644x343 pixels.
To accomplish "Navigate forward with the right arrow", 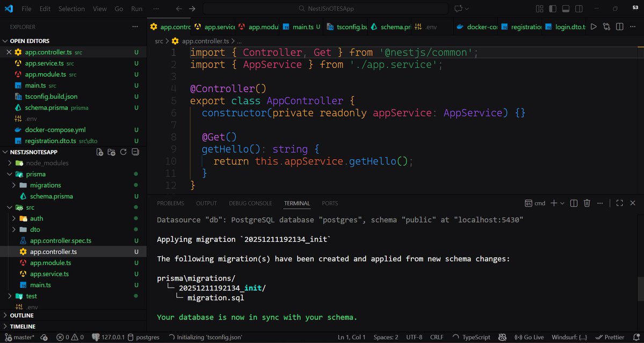I will click(192, 9).
